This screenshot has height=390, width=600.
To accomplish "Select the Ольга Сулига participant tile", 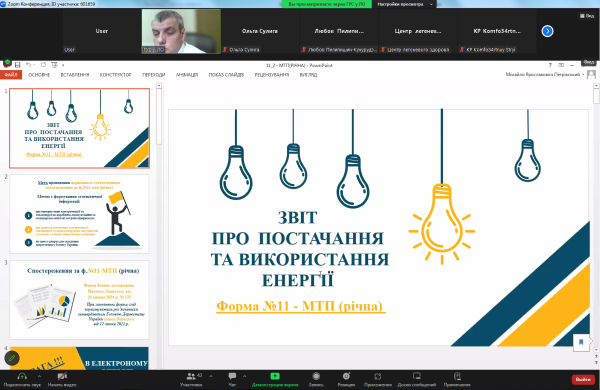I will pos(260,31).
